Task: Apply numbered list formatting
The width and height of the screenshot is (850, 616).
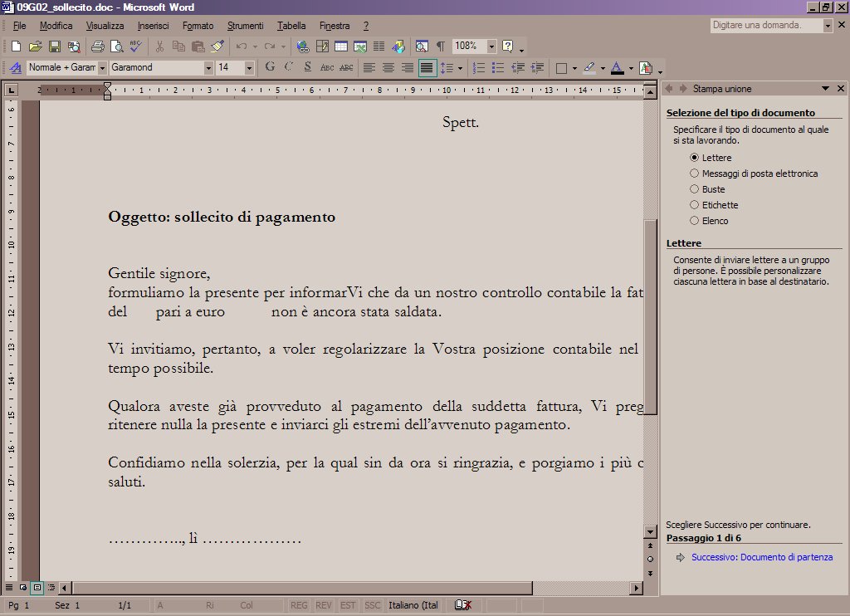Action: [478, 67]
